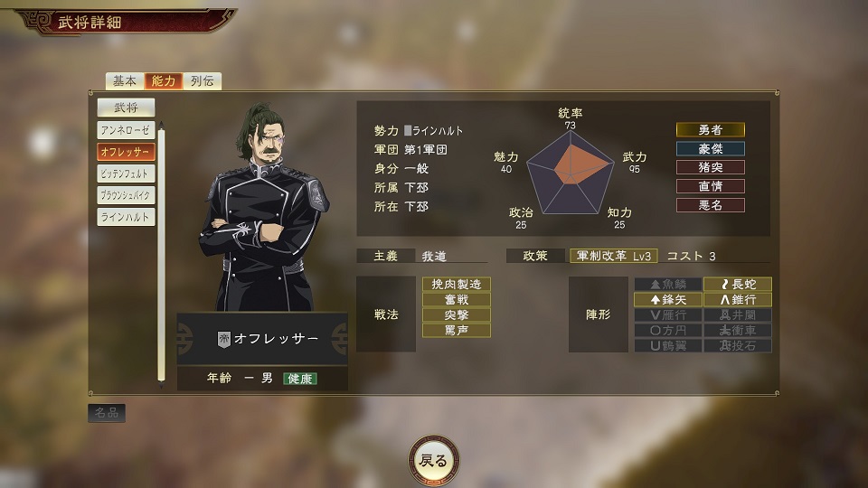Click the officer list vertical scrollbar

(161, 255)
